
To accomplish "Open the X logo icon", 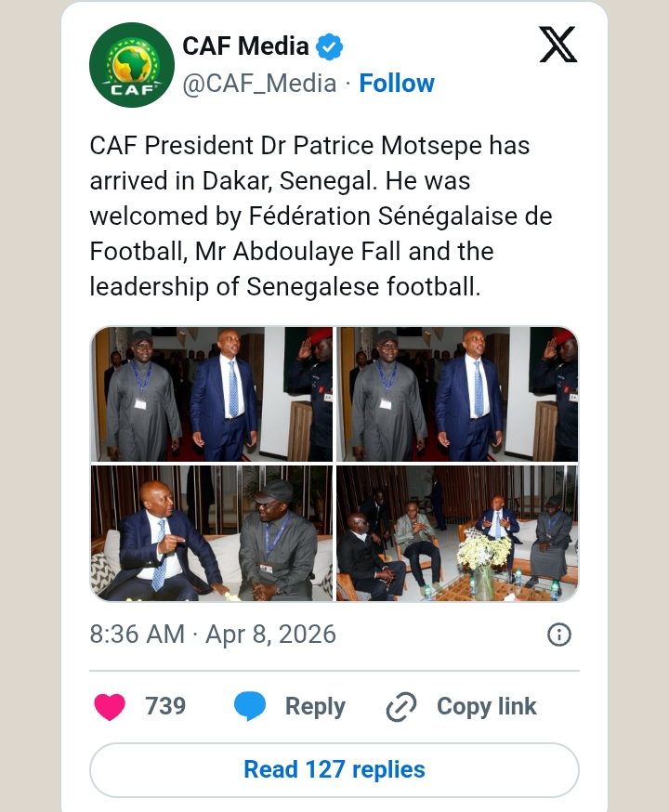I will coord(557,46).
